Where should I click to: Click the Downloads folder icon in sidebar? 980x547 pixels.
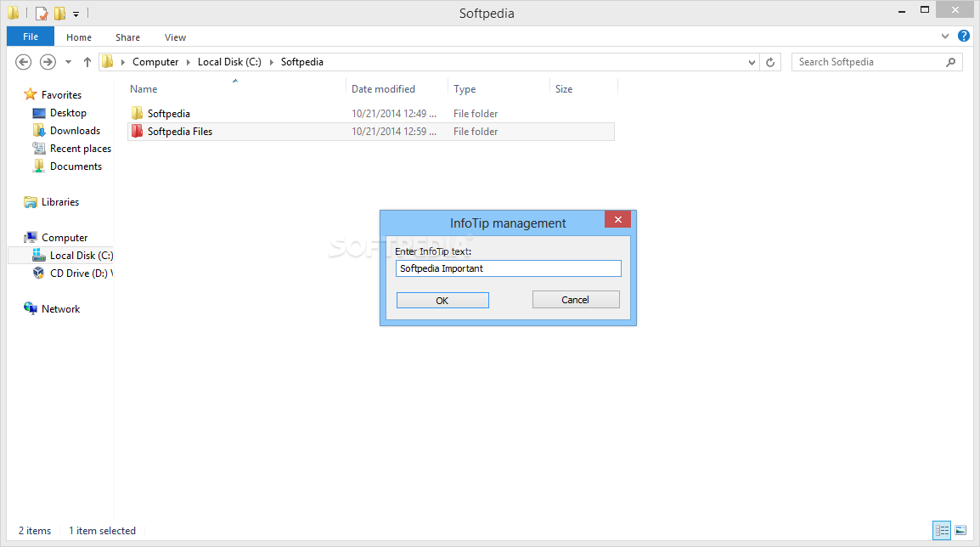[x=39, y=130]
